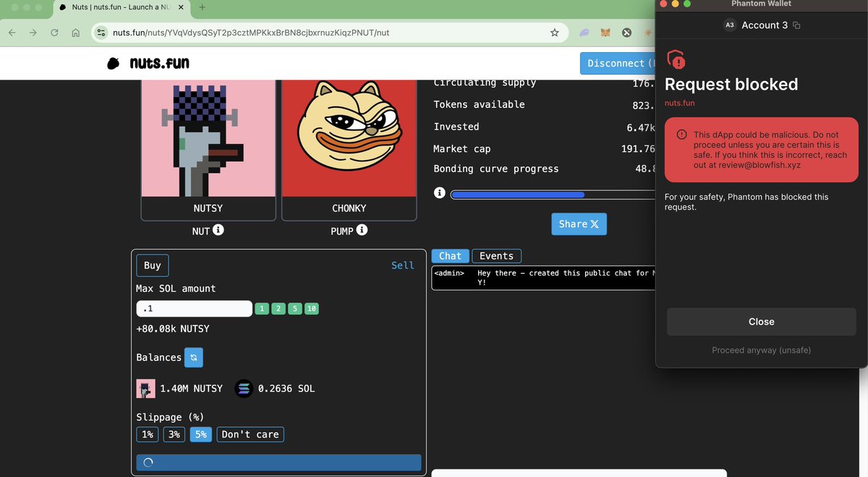Click the bonding curve progress bar
Screen dimensions: 868x477
pyautogui.click(x=553, y=195)
